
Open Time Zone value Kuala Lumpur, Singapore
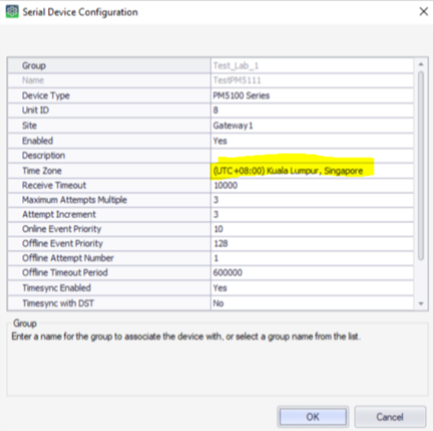pyautogui.click(x=312, y=171)
